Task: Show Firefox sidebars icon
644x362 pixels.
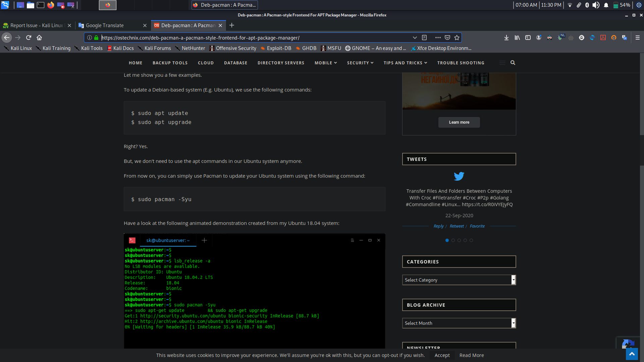Action: coord(528,38)
